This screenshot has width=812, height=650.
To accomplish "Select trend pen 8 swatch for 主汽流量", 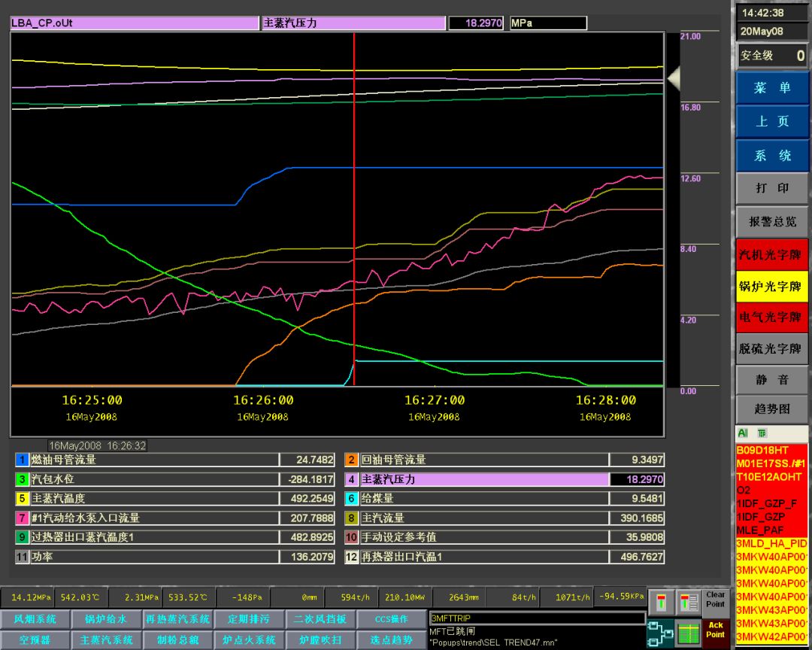I will click(351, 518).
